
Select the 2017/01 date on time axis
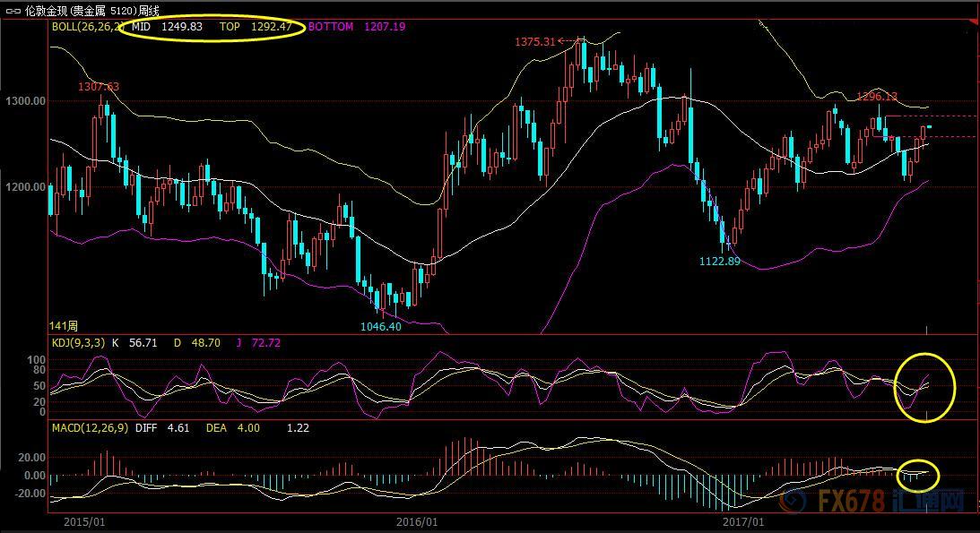point(744,520)
